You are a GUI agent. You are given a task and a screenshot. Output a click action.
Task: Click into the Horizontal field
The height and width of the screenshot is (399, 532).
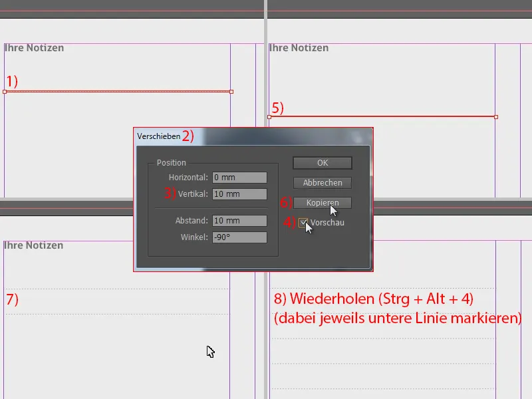(x=239, y=178)
